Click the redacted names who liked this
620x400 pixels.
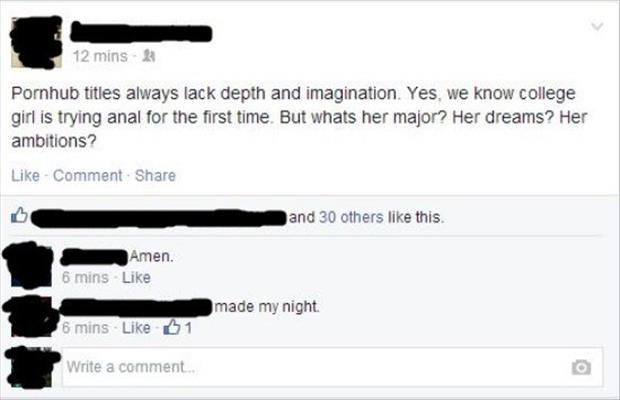(x=158, y=218)
